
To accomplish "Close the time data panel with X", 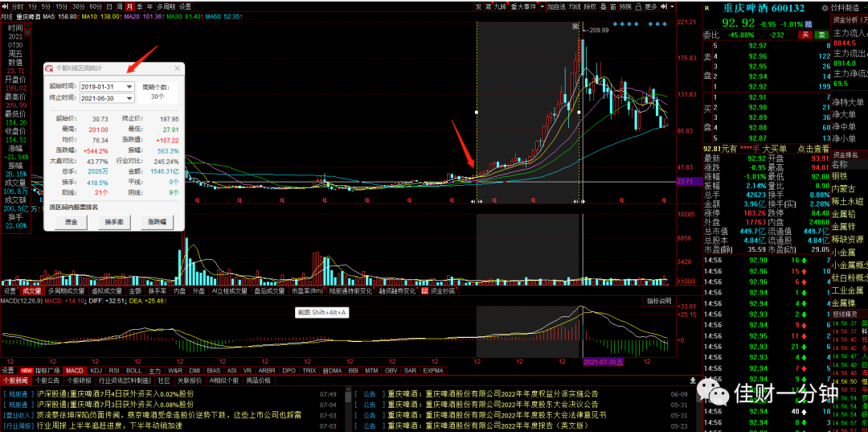I will point(27,25).
